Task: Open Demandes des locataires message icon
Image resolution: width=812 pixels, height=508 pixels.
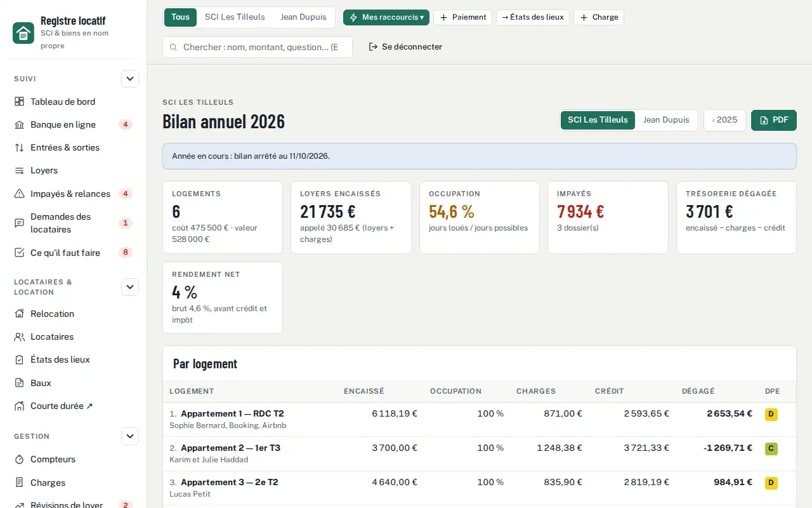Action: click(19, 223)
